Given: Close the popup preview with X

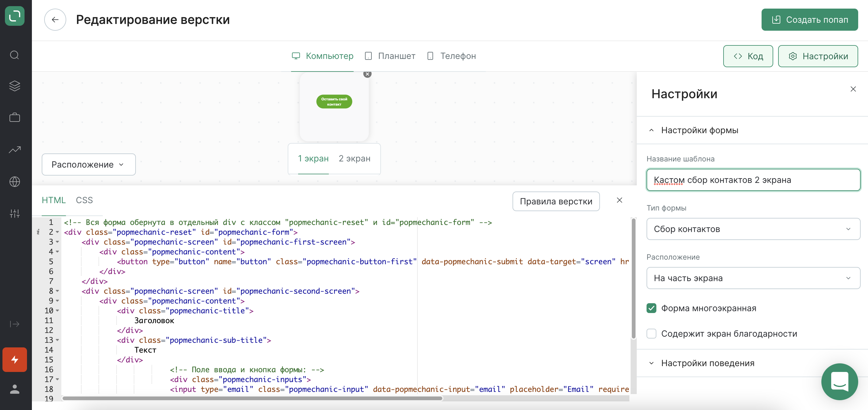Looking at the screenshot, I should pyautogui.click(x=367, y=74).
